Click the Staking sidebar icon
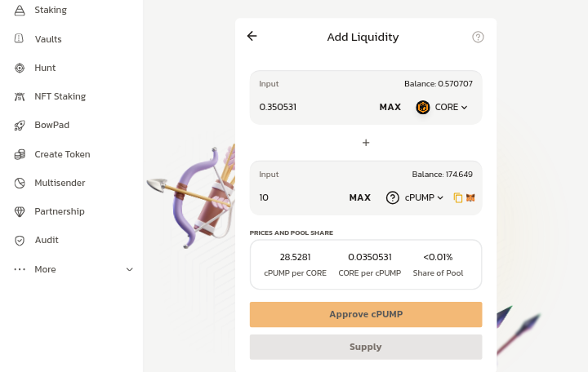This screenshot has width=588, height=372. point(20,11)
